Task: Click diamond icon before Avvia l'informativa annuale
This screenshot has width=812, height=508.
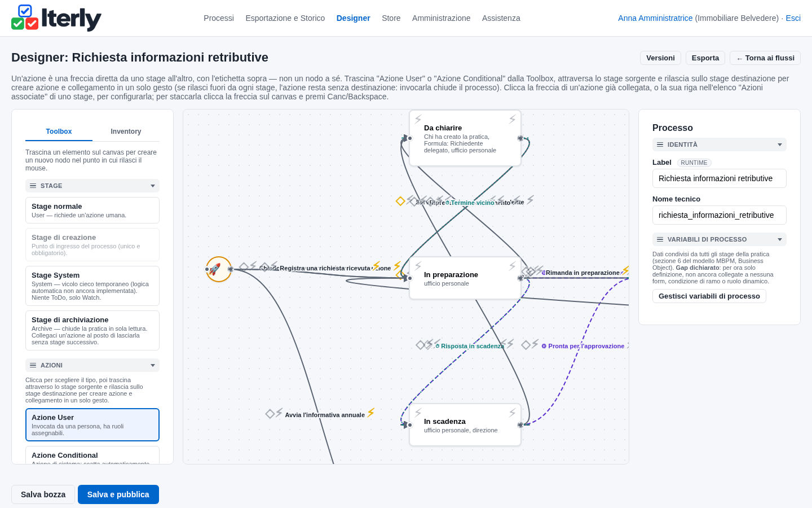Action: coord(270,414)
